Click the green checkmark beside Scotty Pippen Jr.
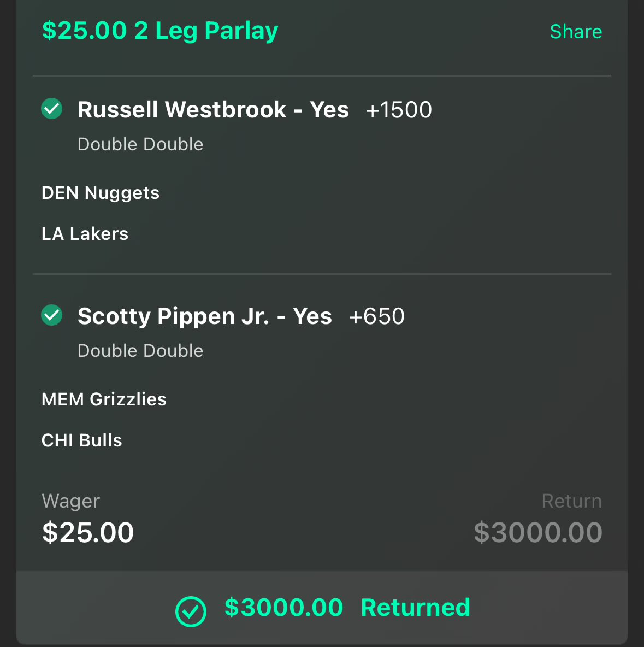Viewport: 644px width, 647px height. pos(51,315)
